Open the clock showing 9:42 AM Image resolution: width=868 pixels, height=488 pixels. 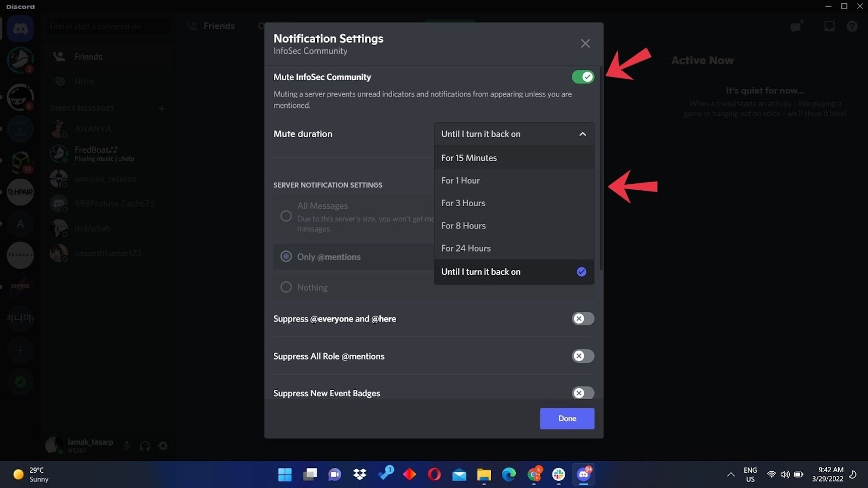pyautogui.click(x=828, y=474)
